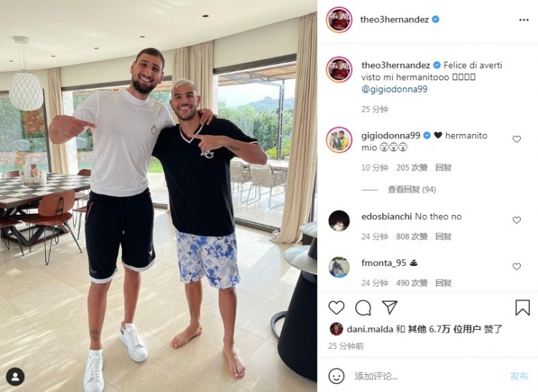The image size is (538, 392).
Task: Show tagged people icon on photo
Action: coord(15,376)
